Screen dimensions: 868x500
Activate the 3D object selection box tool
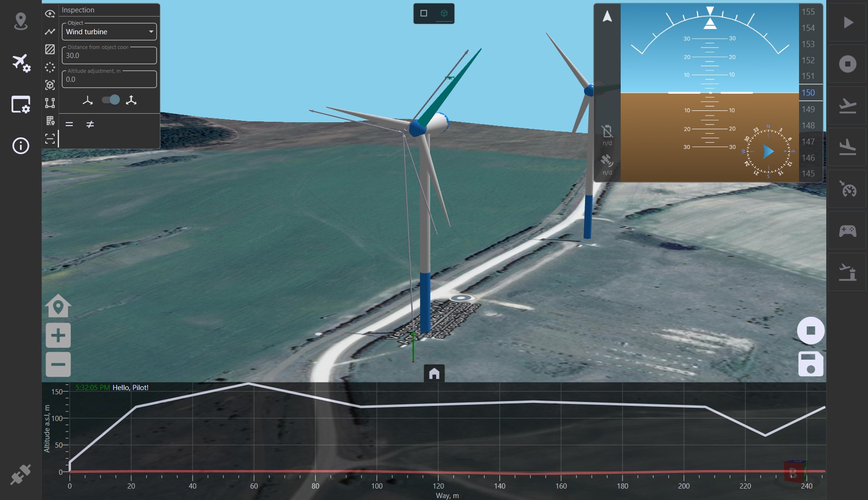[50, 85]
